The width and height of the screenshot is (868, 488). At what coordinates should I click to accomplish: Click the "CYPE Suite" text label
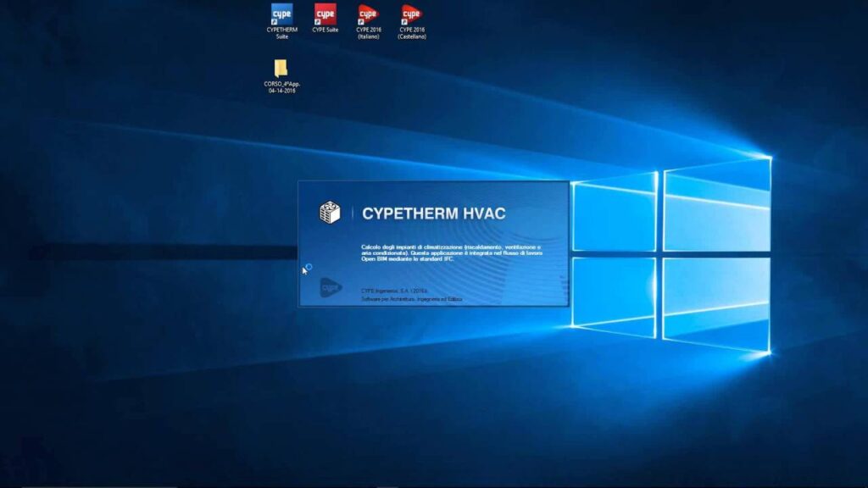[325, 30]
